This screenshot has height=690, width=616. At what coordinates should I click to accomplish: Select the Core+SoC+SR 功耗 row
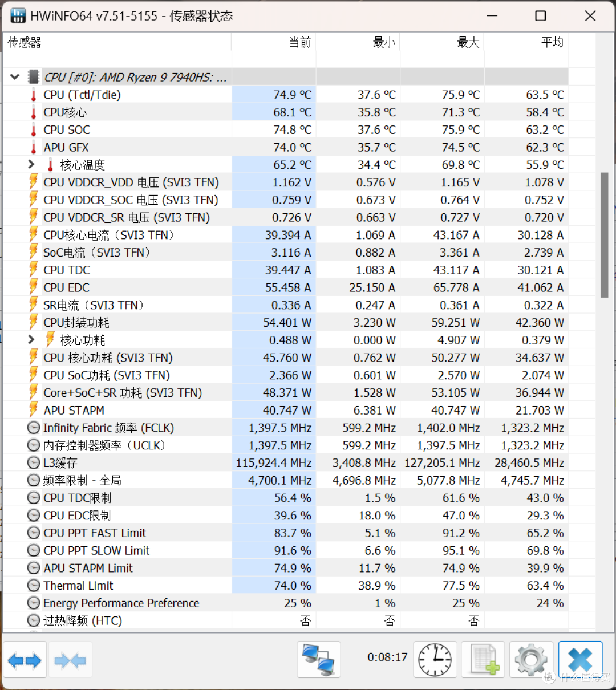coord(286,392)
